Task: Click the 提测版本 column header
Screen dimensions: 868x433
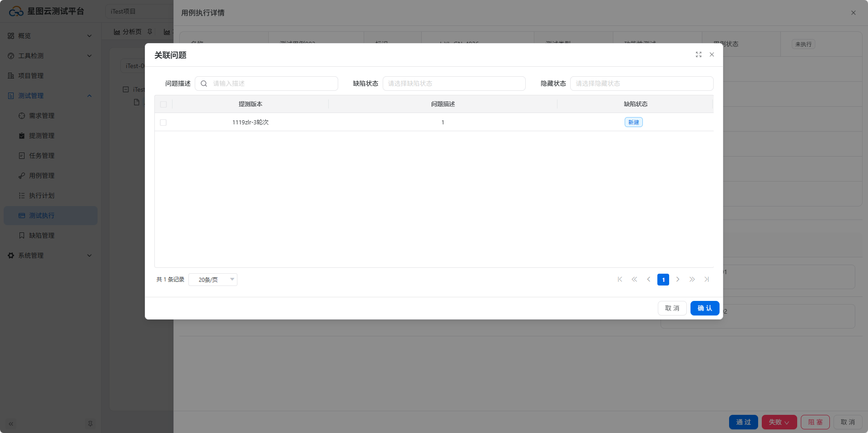Action: click(x=251, y=104)
